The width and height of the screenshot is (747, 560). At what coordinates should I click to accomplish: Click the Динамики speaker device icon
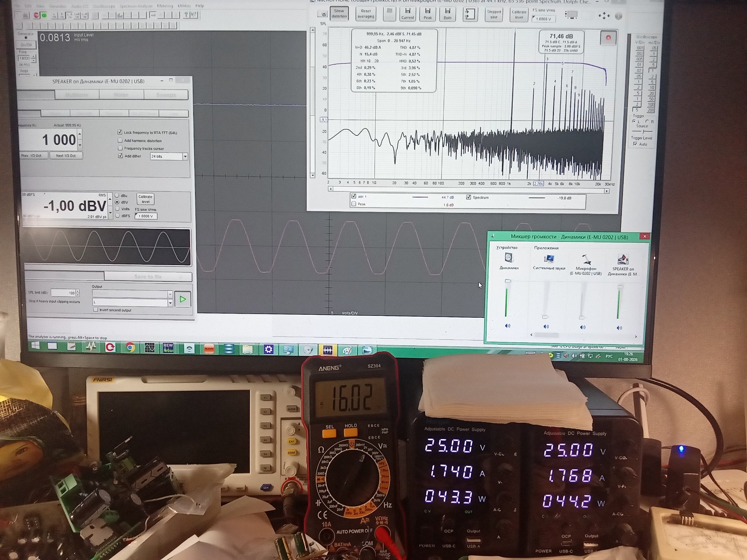(509, 258)
